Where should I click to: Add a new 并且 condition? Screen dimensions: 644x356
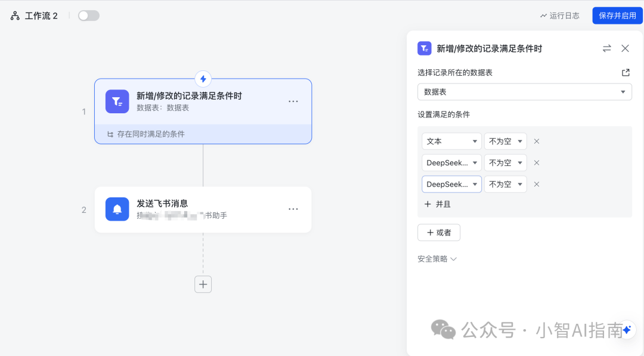tap(437, 204)
